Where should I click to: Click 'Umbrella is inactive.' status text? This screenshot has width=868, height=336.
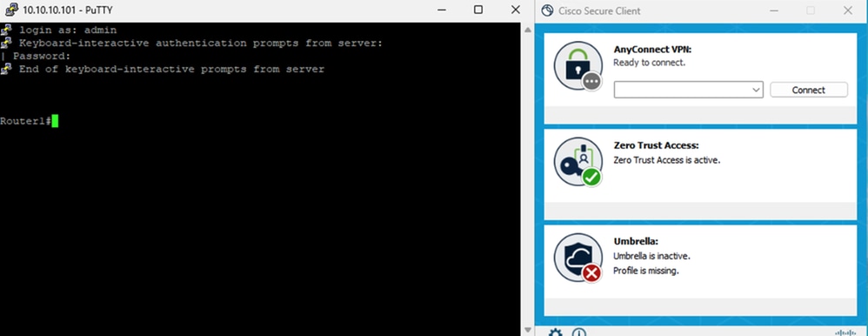[652, 256]
